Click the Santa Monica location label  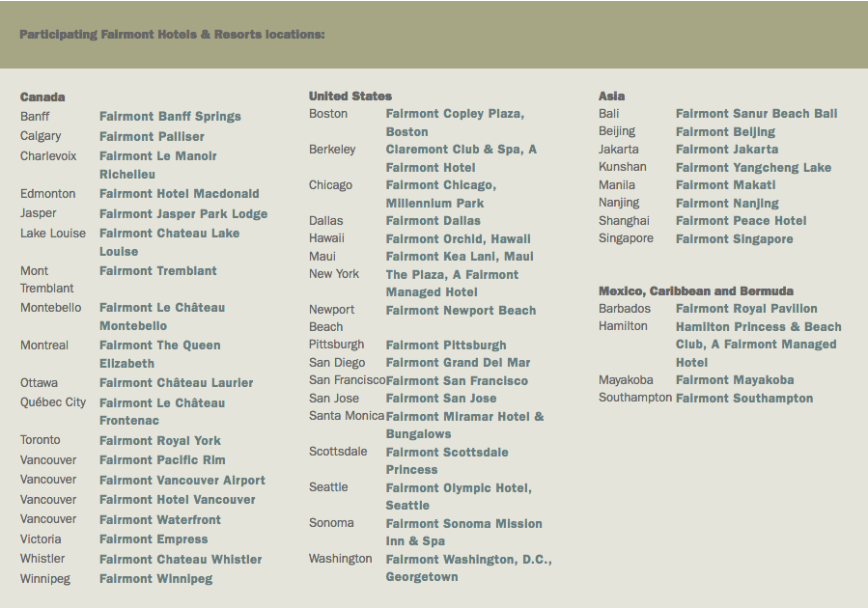point(347,416)
